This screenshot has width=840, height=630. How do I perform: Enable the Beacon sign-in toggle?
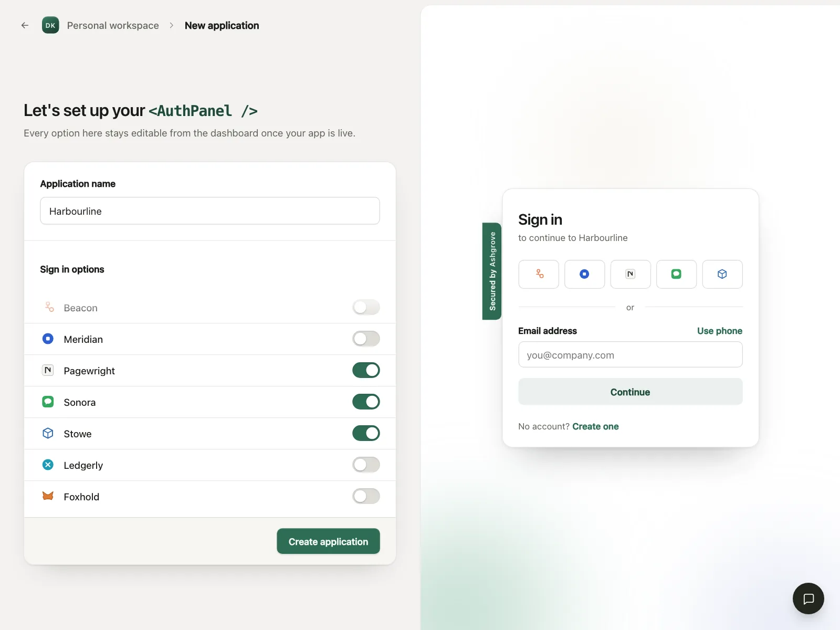(x=366, y=307)
